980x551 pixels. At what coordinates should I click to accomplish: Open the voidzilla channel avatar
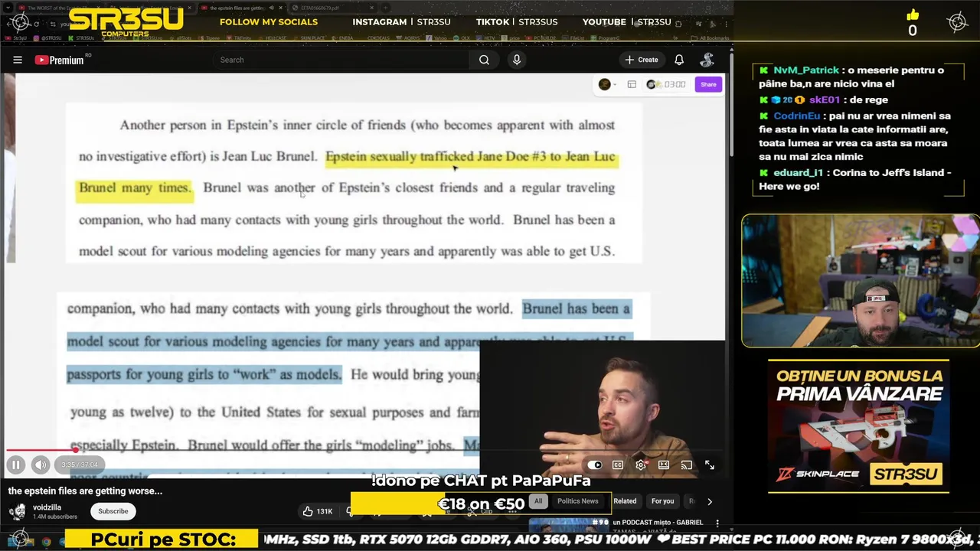[x=18, y=511]
